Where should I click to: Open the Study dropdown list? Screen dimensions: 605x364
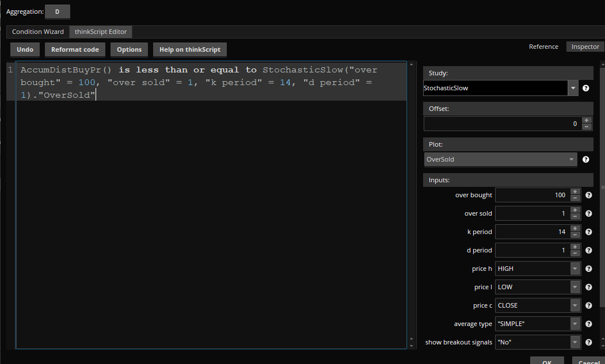tap(573, 89)
